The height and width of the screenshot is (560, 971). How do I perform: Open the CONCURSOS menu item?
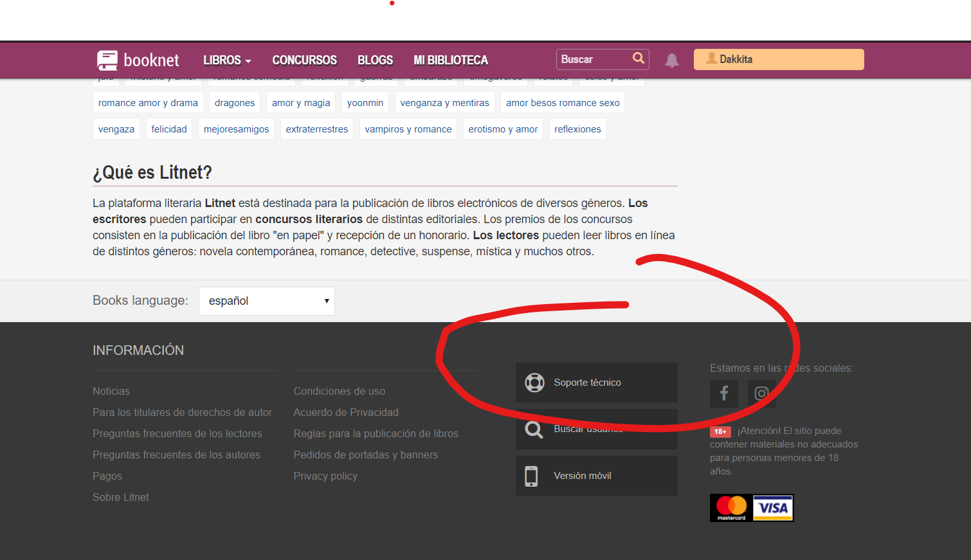(x=304, y=60)
